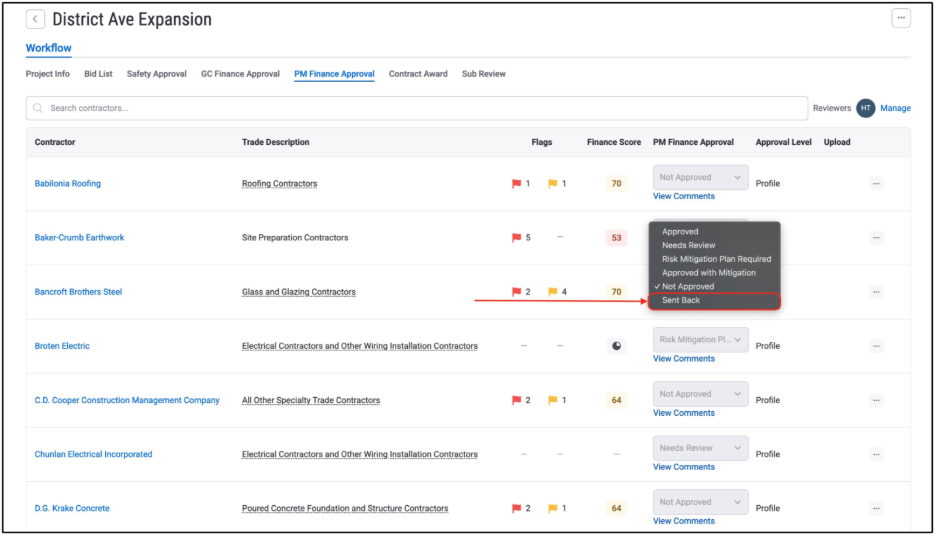Click Poured Concrete Foundation and Structure Contractors
The height and width of the screenshot is (535, 936).
point(345,509)
